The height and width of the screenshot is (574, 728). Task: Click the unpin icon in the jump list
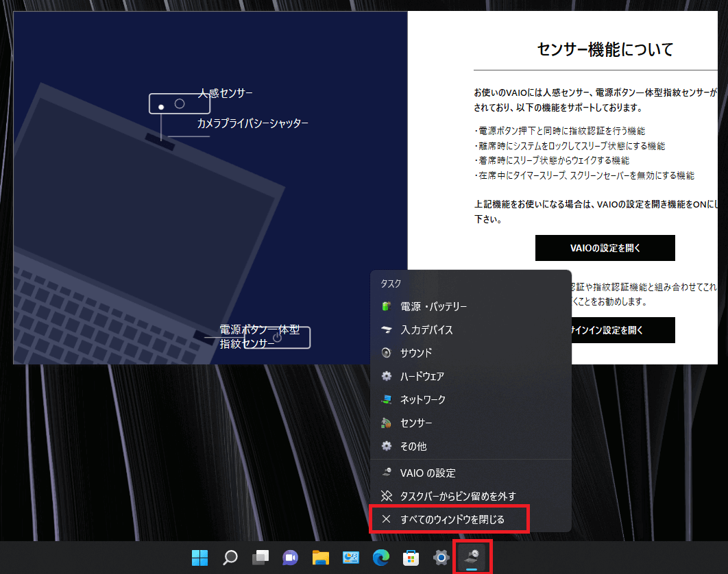pyautogui.click(x=387, y=496)
